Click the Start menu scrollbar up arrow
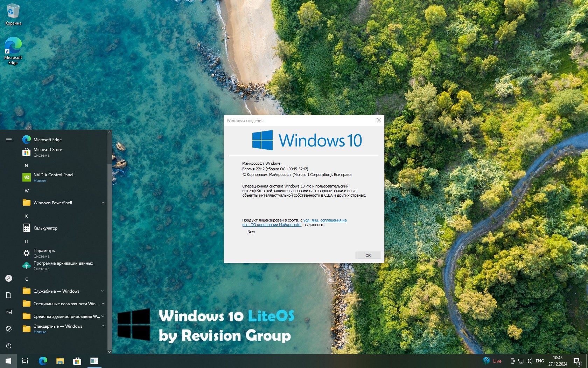 (x=110, y=132)
